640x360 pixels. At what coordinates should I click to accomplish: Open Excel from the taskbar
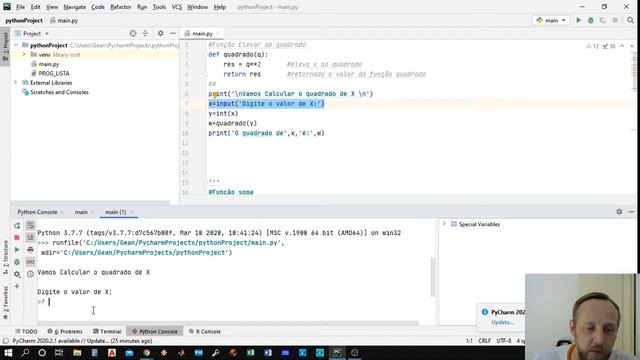tap(251, 353)
